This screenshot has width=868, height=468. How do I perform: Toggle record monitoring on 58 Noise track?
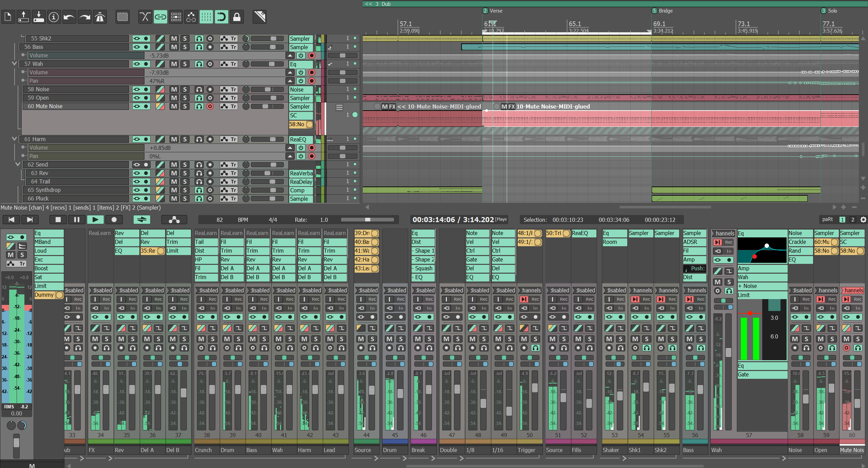coord(199,89)
